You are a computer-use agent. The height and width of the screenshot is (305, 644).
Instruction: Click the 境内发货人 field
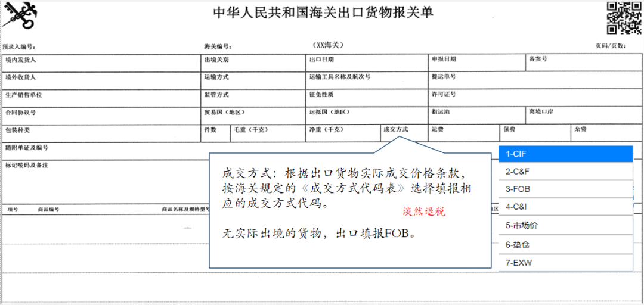coord(101,63)
